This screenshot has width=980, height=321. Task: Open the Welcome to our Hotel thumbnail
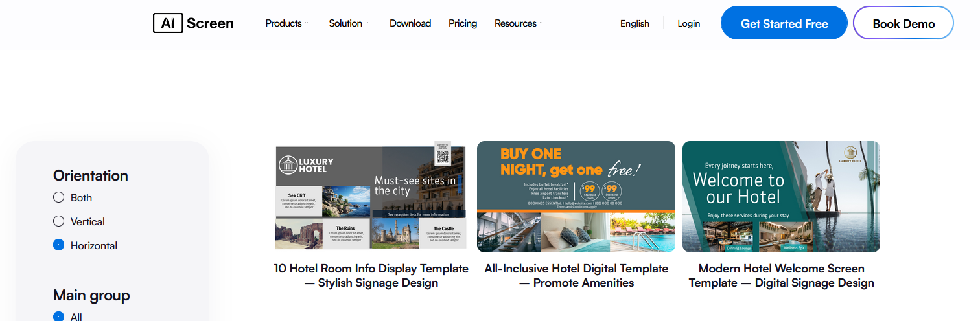click(781, 197)
